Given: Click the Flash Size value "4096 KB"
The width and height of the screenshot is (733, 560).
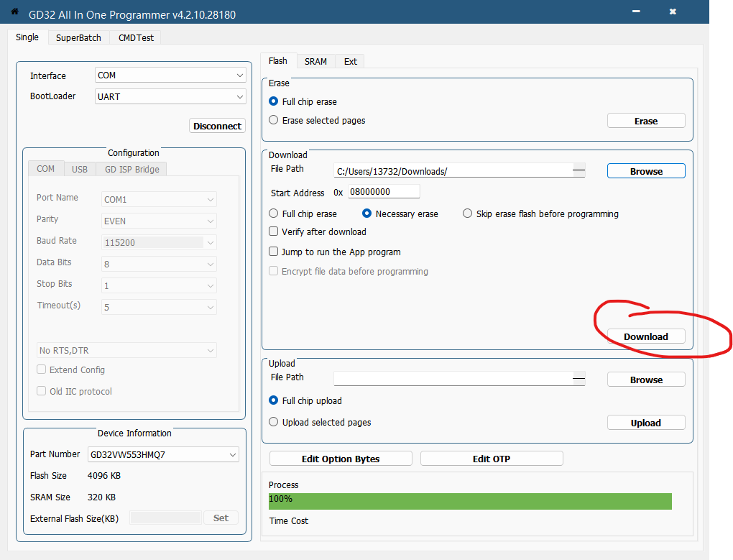Looking at the screenshot, I should (x=104, y=475).
